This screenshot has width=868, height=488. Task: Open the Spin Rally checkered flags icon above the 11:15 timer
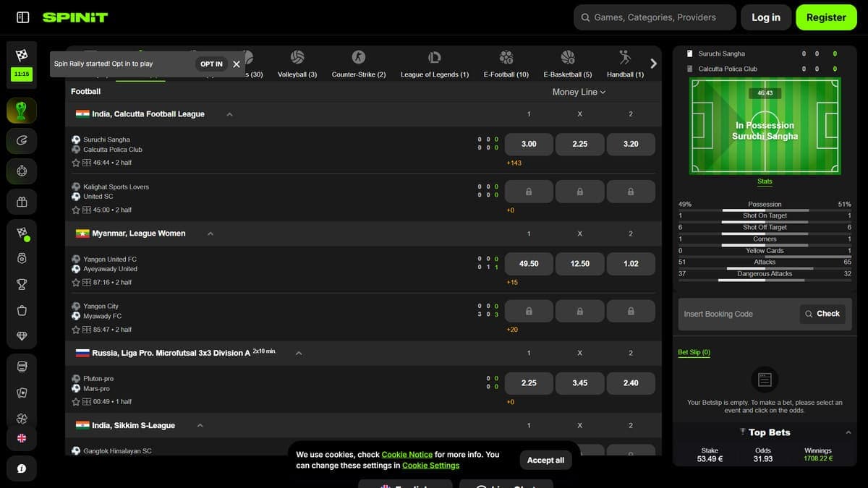(x=22, y=55)
